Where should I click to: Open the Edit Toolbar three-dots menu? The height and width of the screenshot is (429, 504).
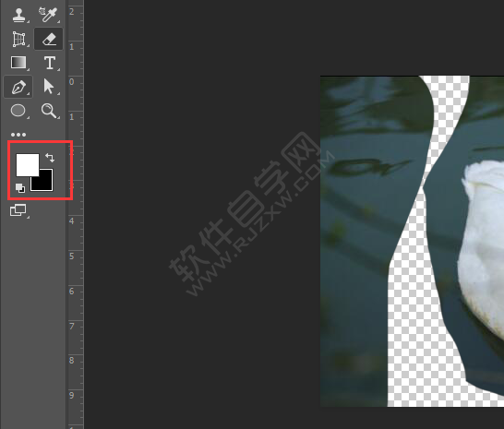[18, 135]
